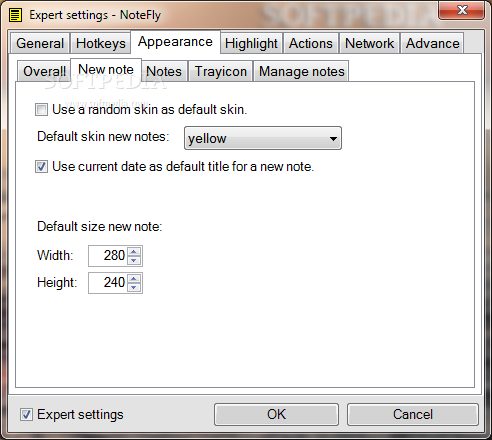Open the Notes sub-tab
This screenshot has width=492, height=440.
(x=164, y=71)
